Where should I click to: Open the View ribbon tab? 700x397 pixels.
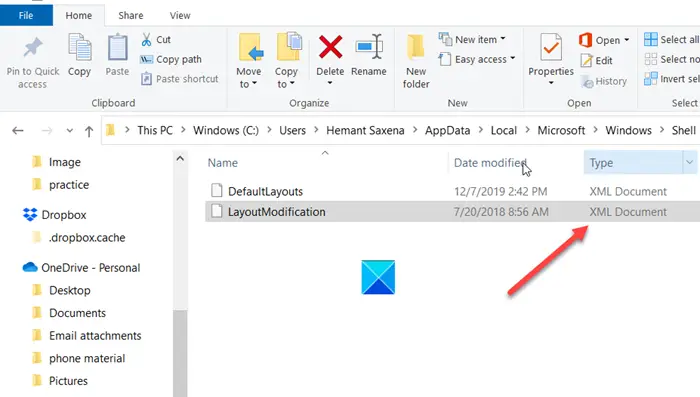pyautogui.click(x=180, y=16)
